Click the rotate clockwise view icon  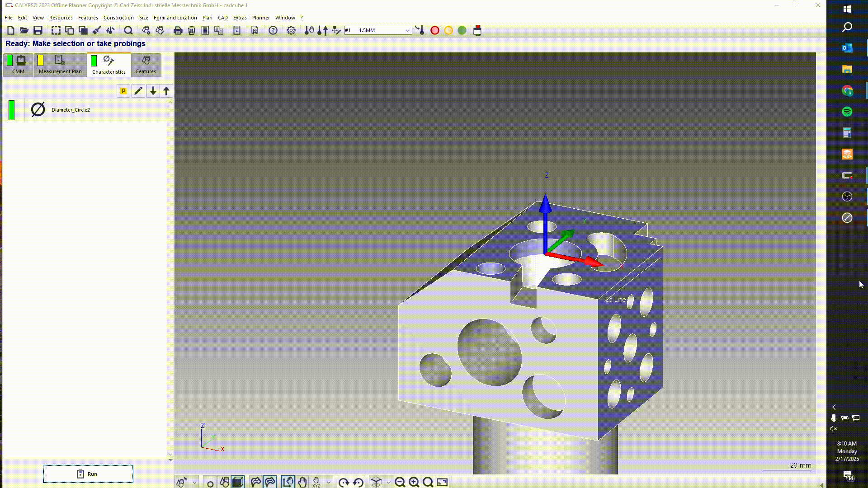click(x=344, y=482)
